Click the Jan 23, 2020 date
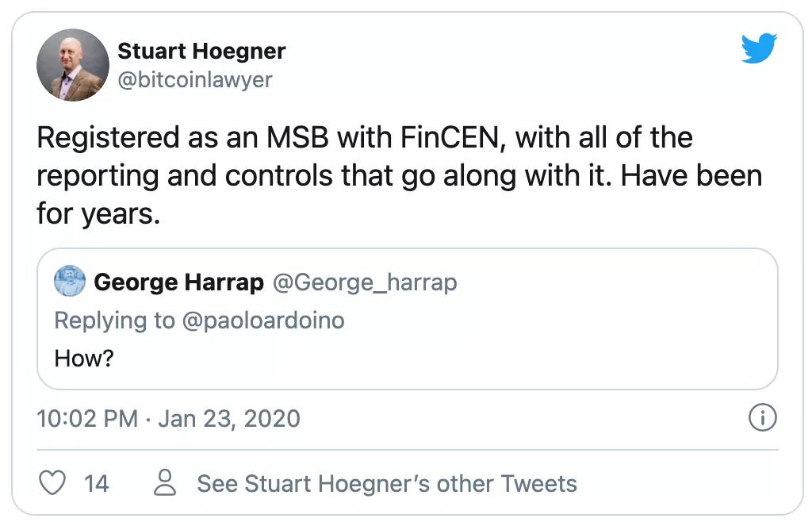This screenshot has height=522, width=812. [229, 418]
